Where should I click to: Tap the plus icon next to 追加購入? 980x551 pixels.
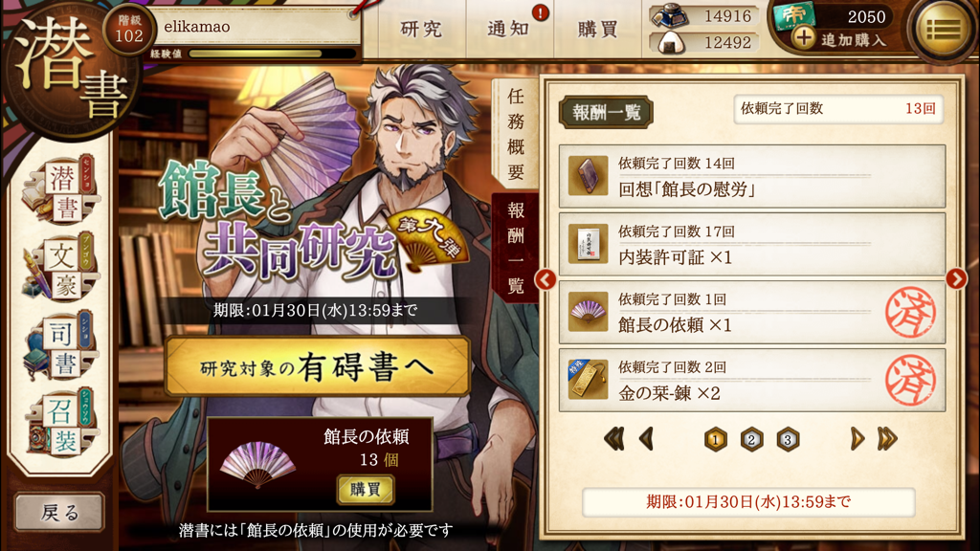(804, 38)
